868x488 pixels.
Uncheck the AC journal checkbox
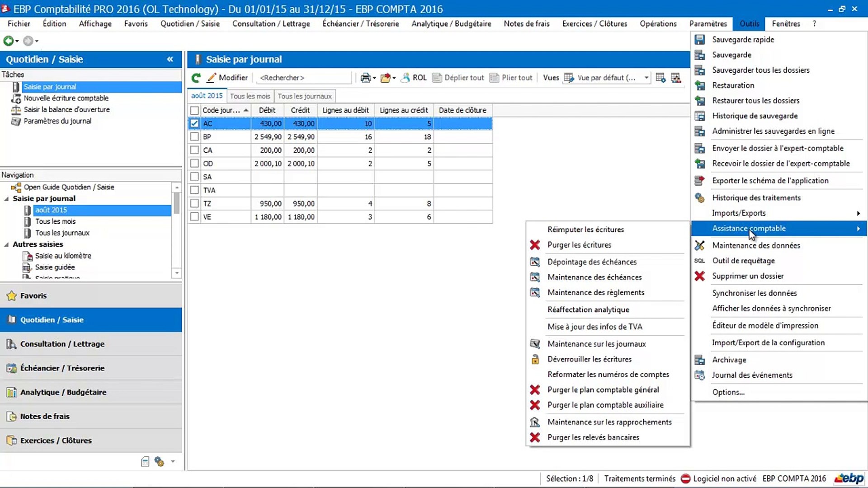point(194,123)
